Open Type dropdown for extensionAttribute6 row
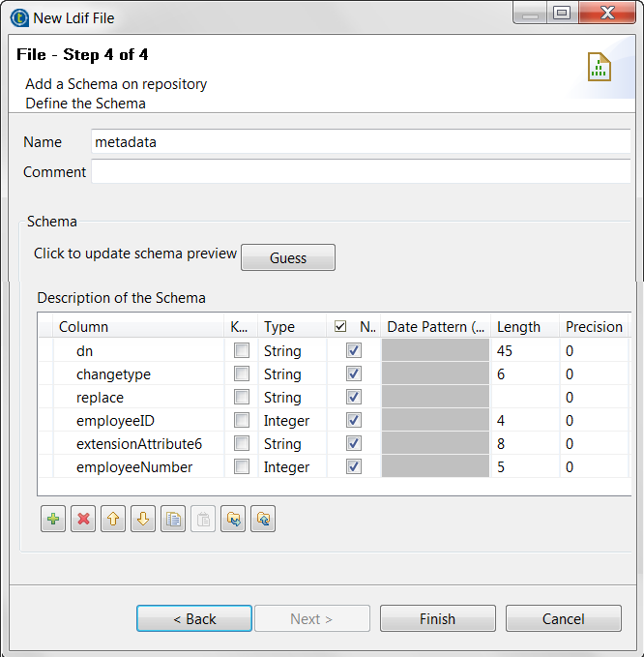 [292, 444]
